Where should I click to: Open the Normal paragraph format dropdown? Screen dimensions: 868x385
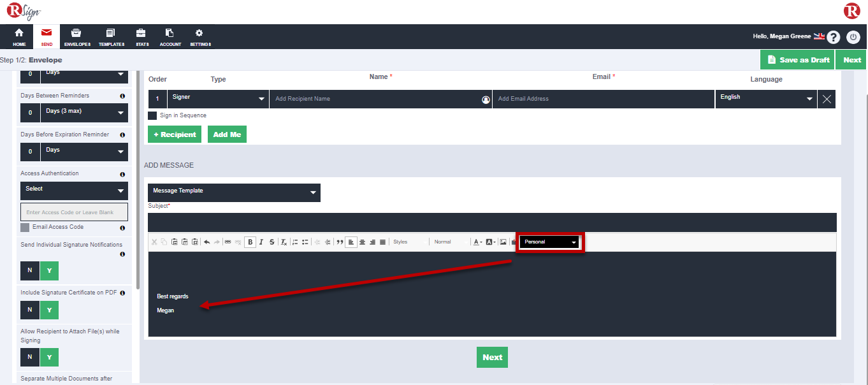point(450,242)
